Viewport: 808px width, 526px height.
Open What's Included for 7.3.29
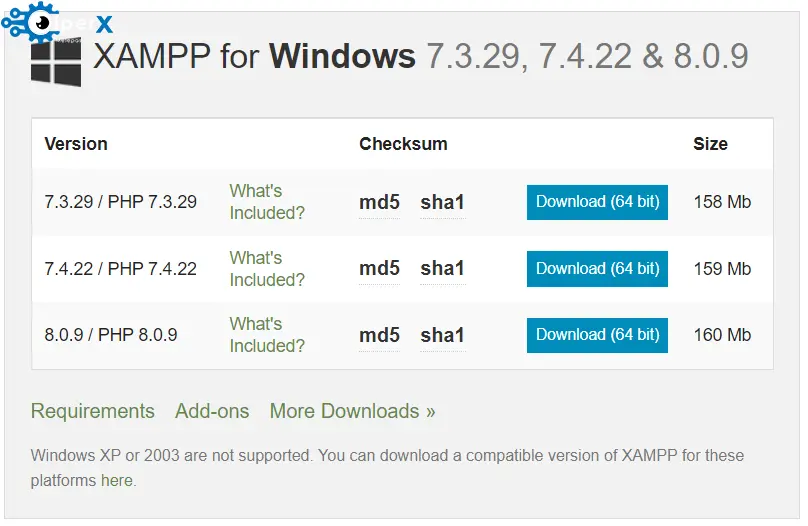pyautogui.click(x=266, y=202)
